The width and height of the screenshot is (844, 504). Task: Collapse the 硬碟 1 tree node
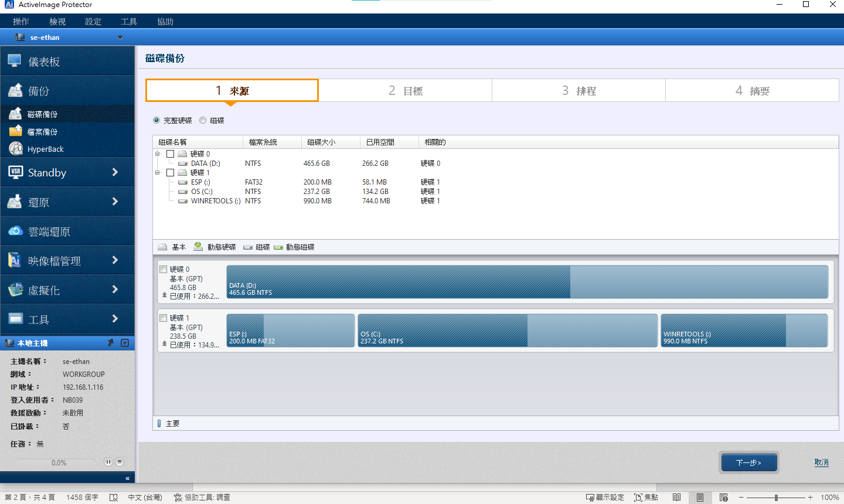point(158,172)
